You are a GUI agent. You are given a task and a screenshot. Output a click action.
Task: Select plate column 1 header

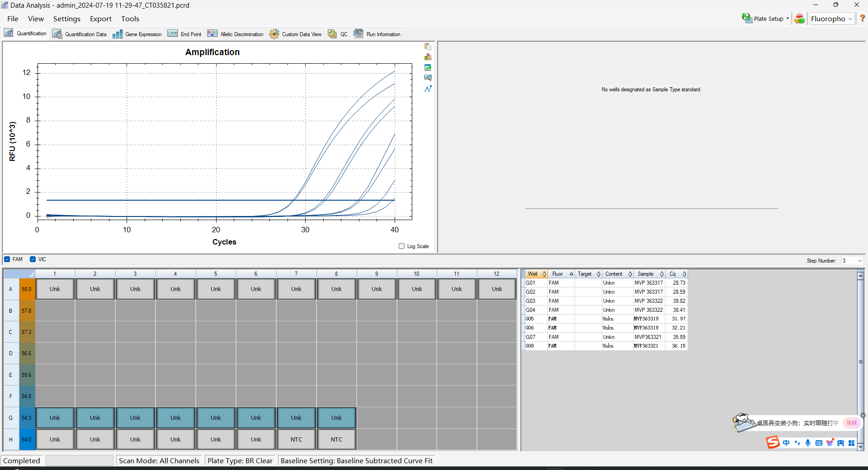point(55,274)
